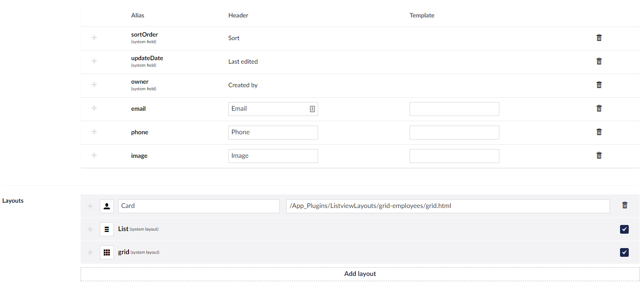Remove the email field with its delete icon
This screenshot has height=286, width=644.
(x=599, y=108)
